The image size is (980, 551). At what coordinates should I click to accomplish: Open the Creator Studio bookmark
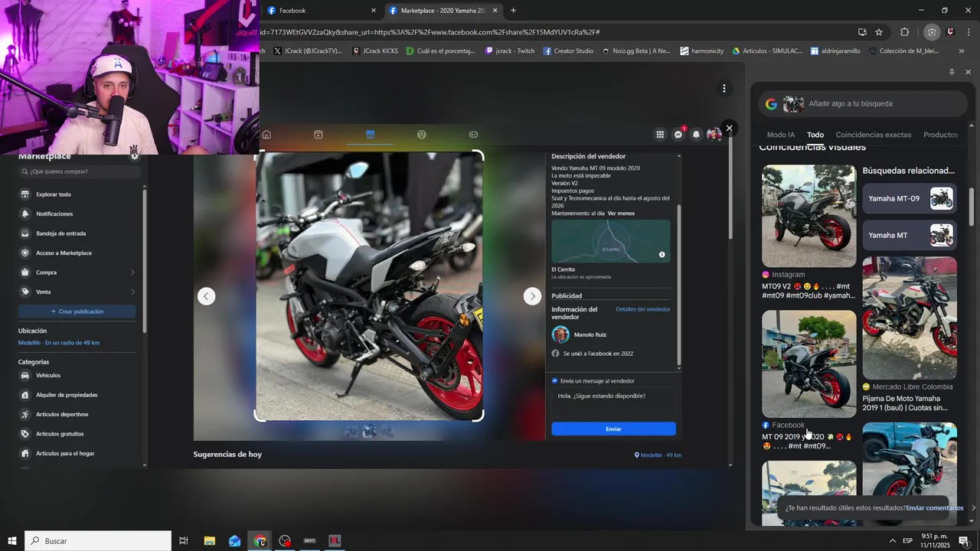[568, 51]
